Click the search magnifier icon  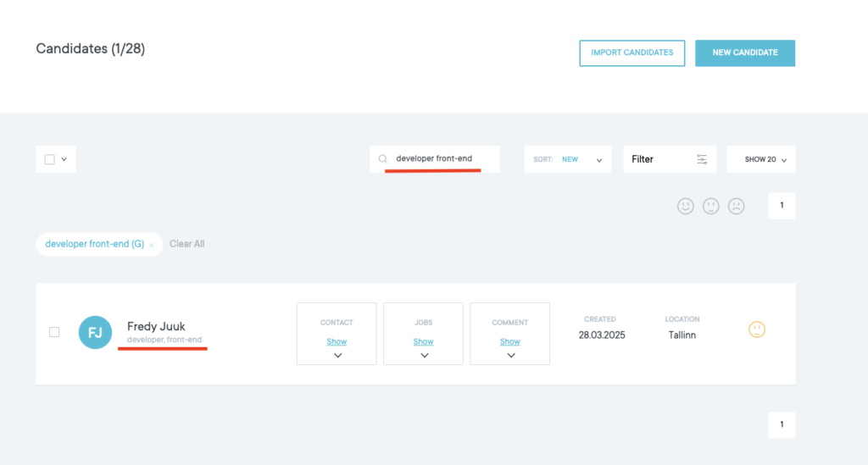pyautogui.click(x=383, y=159)
